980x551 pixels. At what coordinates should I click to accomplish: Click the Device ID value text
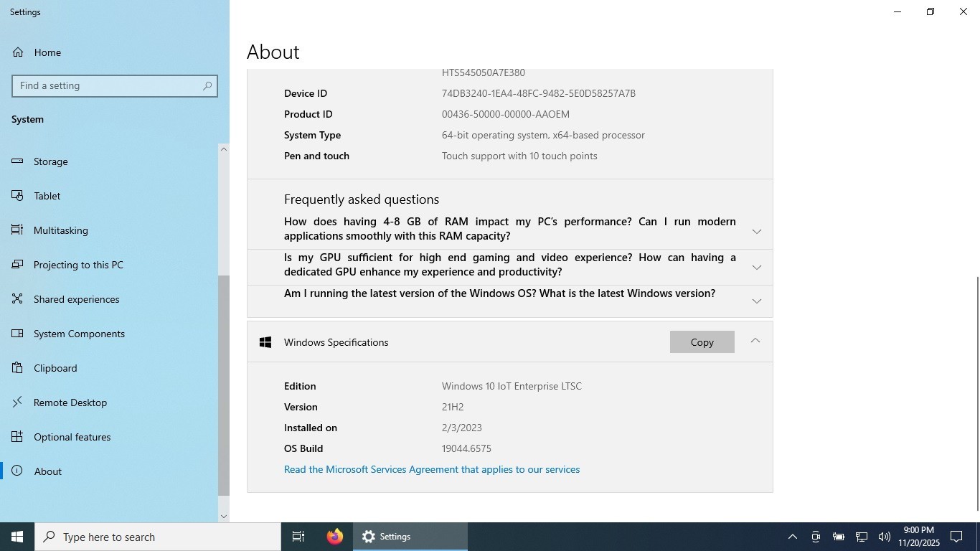[538, 93]
